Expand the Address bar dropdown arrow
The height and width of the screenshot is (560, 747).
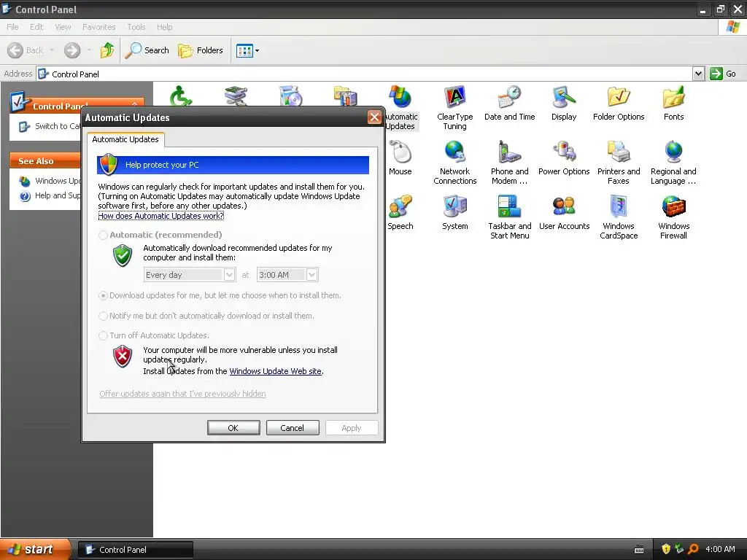[x=698, y=74]
